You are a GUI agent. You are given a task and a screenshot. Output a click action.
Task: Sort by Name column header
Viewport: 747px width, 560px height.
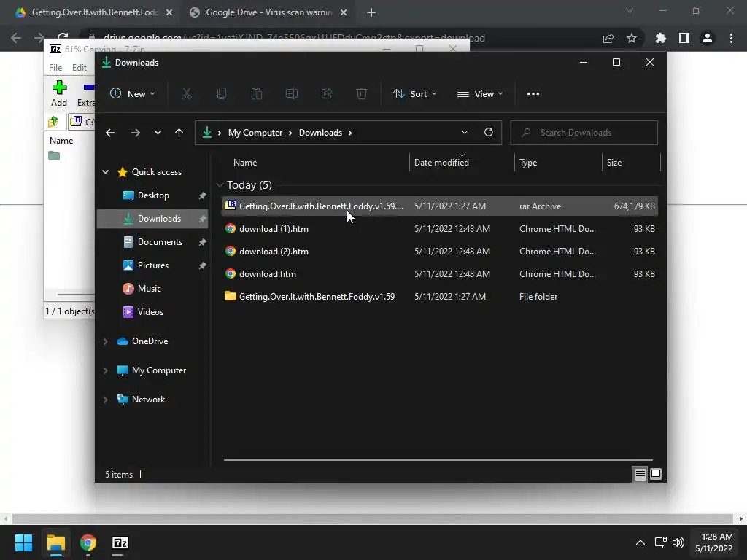314,163
